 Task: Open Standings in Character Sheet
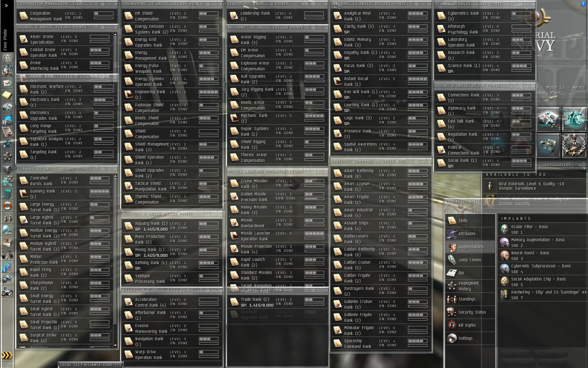tap(470, 299)
